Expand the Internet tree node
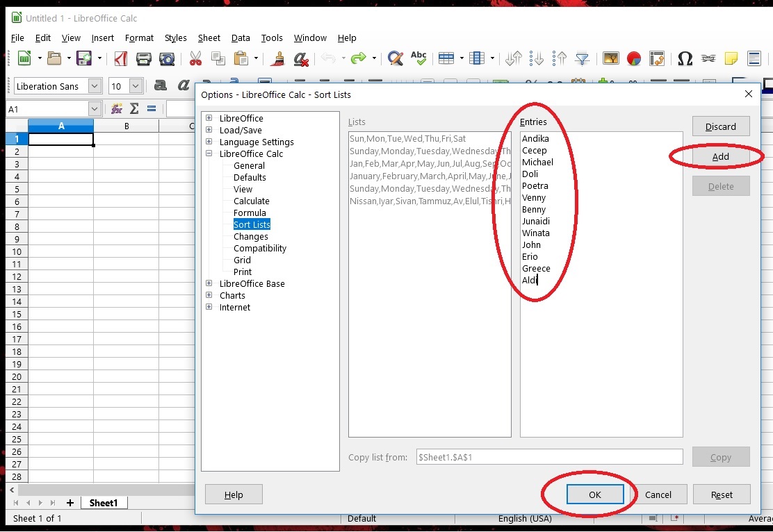 tap(209, 308)
